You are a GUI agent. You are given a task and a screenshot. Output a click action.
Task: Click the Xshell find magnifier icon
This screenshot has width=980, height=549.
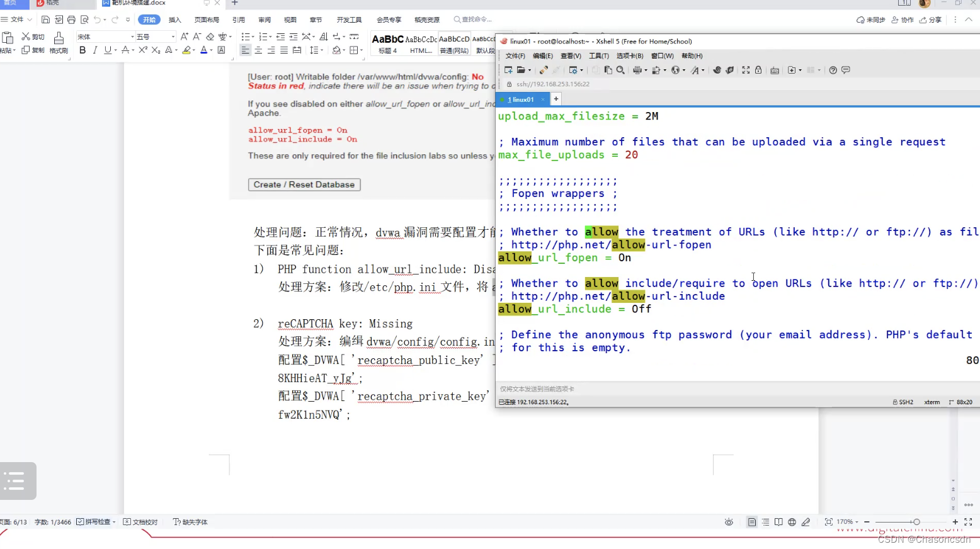620,70
